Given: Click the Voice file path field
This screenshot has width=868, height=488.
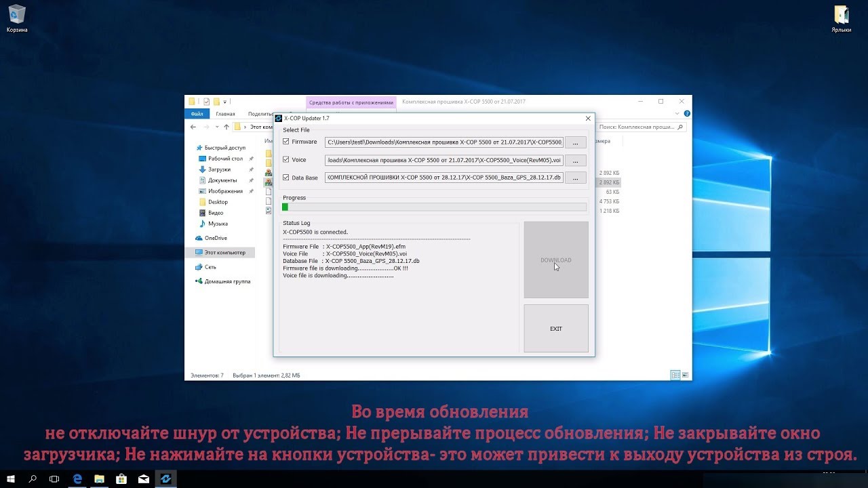Looking at the screenshot, I should pyautogui.click(x=444, y=160).
